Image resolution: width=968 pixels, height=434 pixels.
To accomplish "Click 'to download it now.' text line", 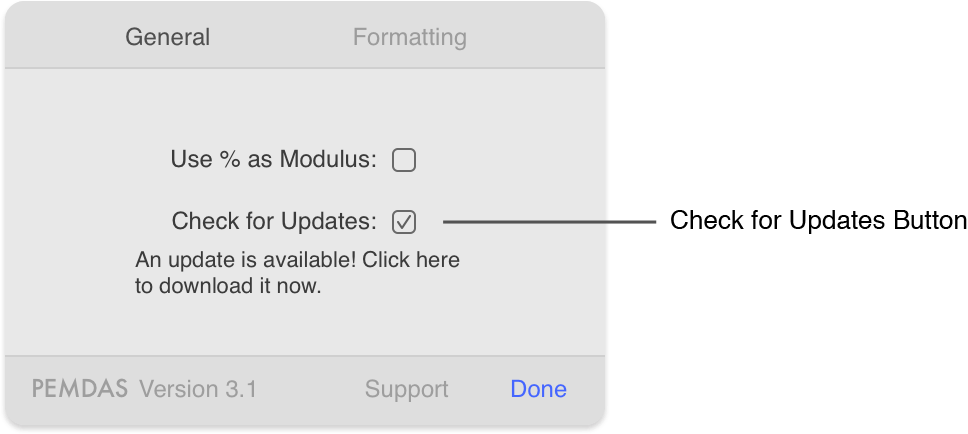I will (228, 286).
